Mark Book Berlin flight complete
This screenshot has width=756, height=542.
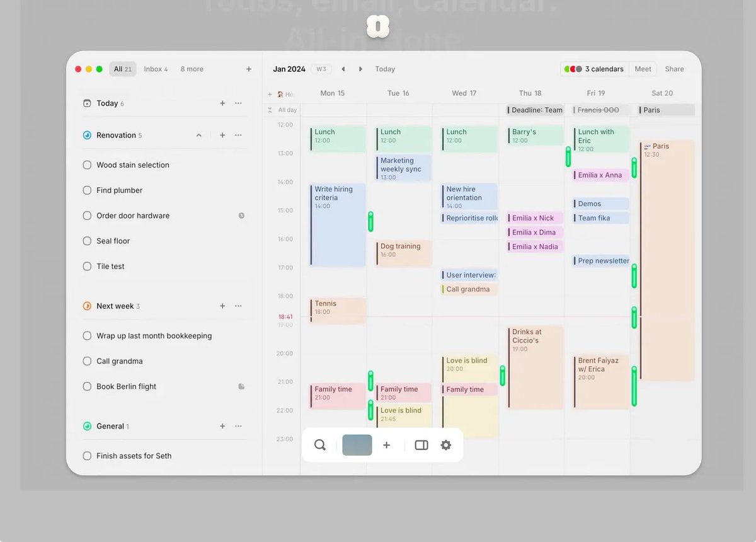[x=87, y=386]
